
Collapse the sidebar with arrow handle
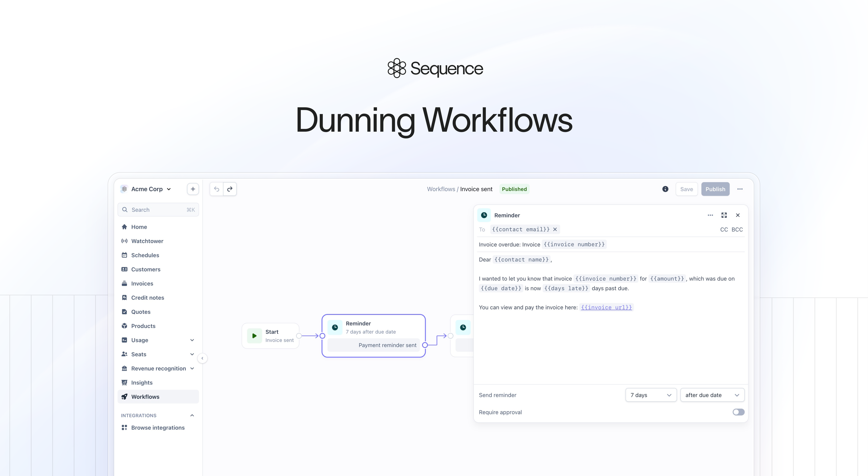[202, 358]
